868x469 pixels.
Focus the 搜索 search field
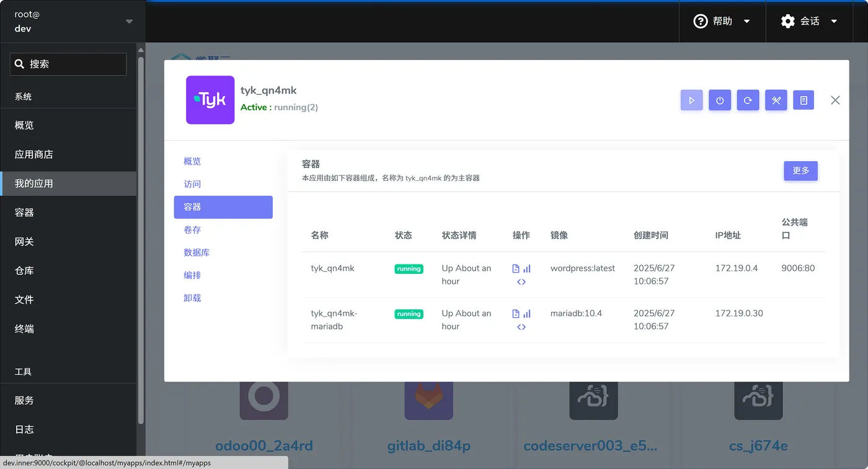tap(68, 64)
